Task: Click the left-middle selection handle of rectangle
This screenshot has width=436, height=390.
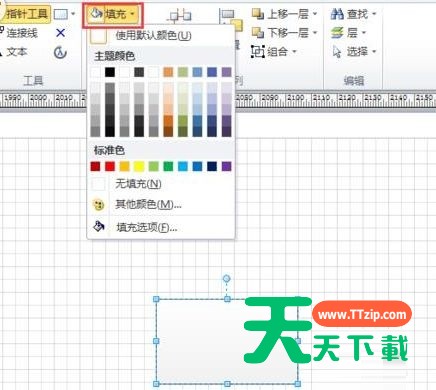Action: [x=156, y=341]
